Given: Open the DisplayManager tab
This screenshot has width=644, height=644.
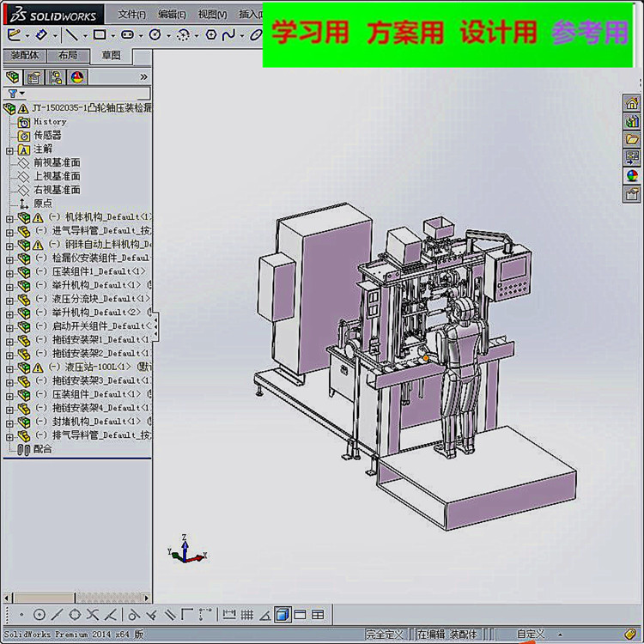Looking at the screenshot, I should [x=77, y=76].
